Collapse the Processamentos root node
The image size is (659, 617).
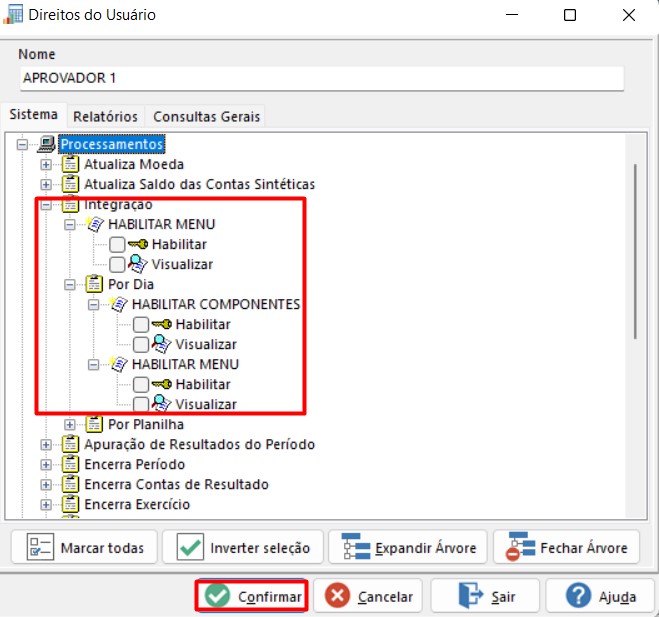pos(22,145)
